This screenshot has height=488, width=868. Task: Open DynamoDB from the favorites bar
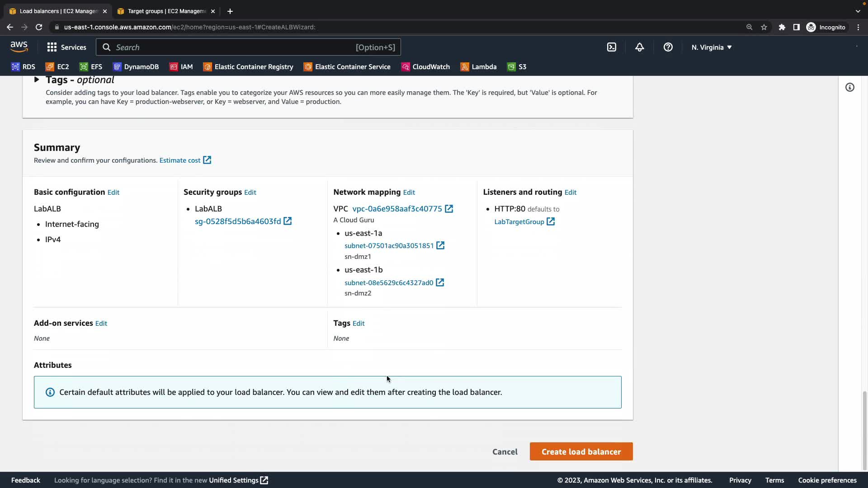click(x=136, y=67)
